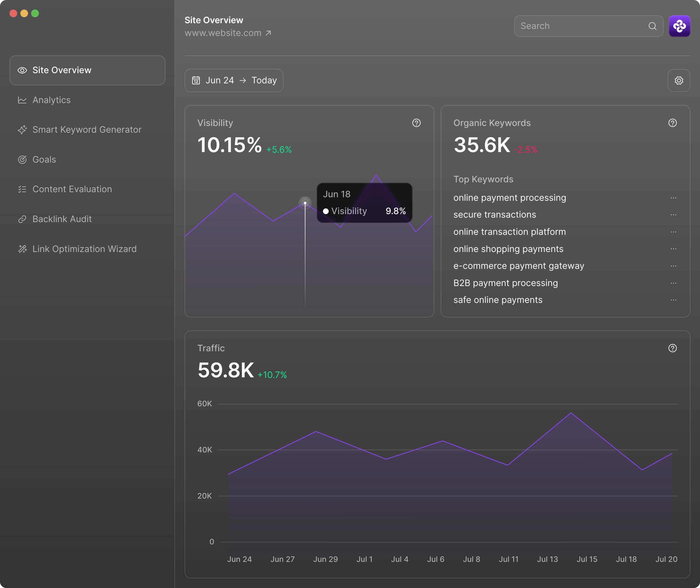The width and height of the screenshot is (700, 588).
Task: Click the settings gear icon
Action: (679, 80)
